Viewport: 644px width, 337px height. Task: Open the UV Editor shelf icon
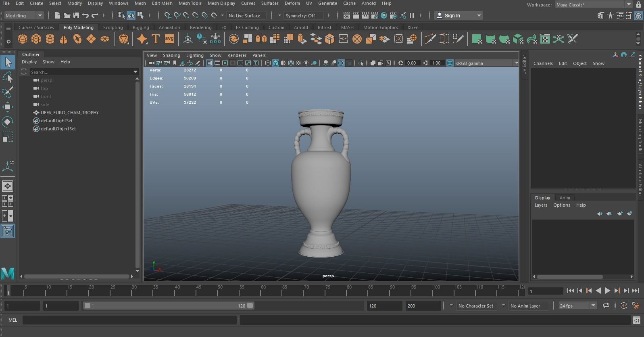(545, 39)
